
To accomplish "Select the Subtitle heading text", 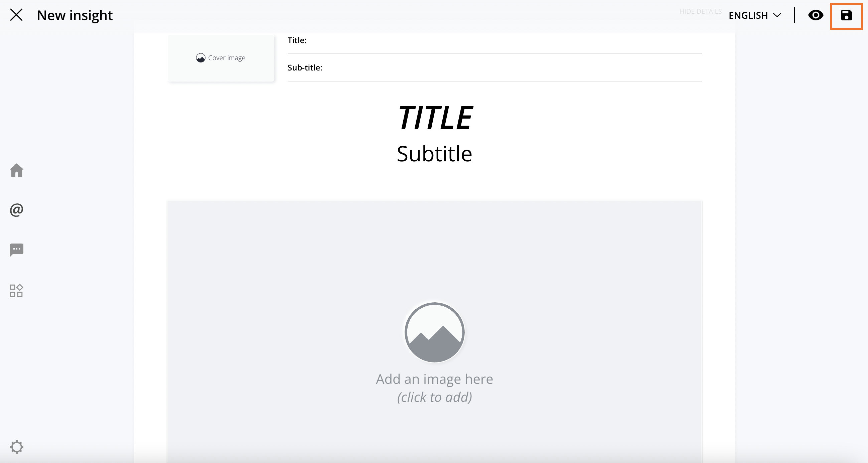I will [434, 154].
